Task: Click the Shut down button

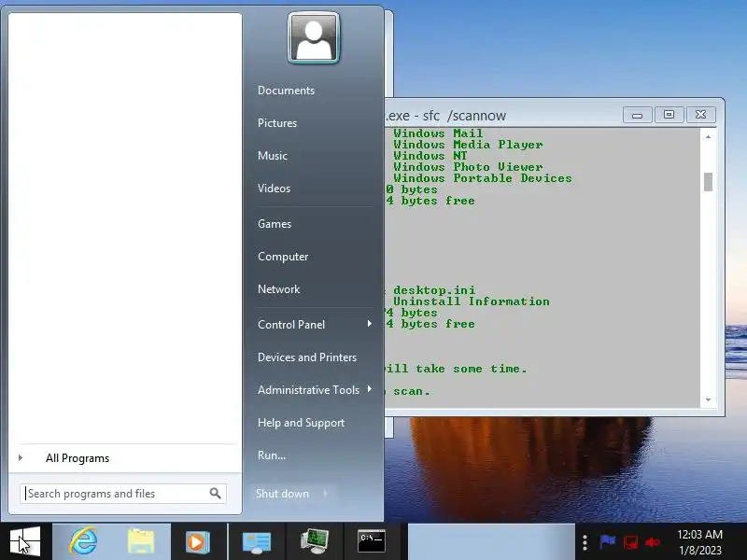Action: tap(282, 494)
